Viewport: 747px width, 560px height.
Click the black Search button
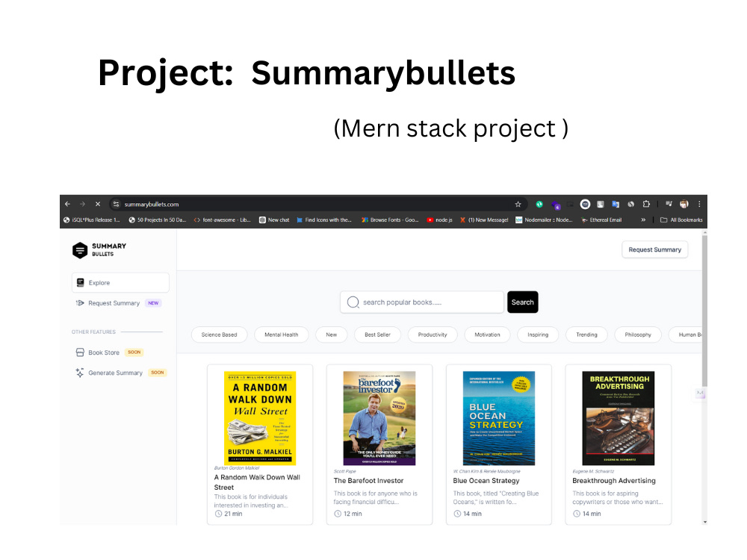523,302
